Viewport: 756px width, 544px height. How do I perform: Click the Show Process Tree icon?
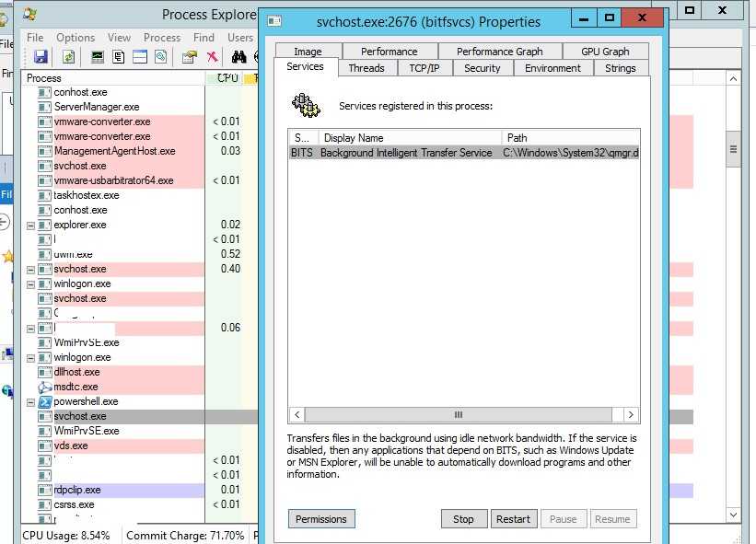click(119, 57)
